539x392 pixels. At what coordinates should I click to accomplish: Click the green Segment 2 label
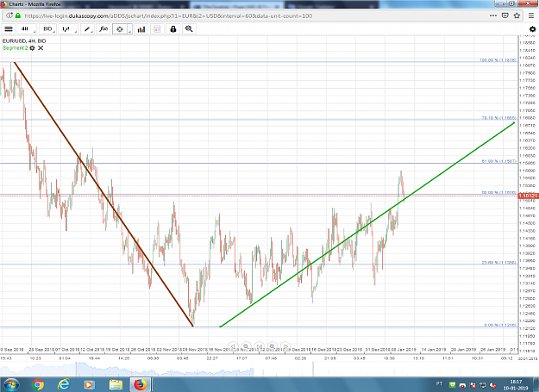(x=15, y=48)
